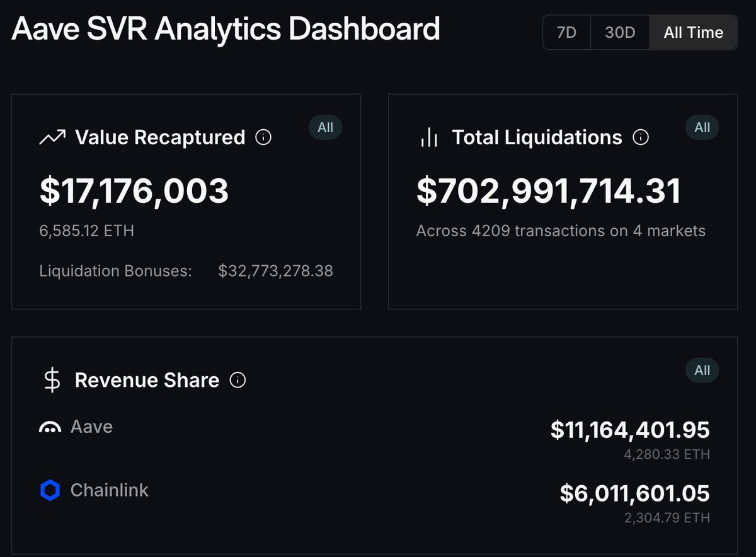Viewport: 756px width, 557px height.
Task: Select Chainlink's $6,011,601.05 revenue
Action: tap(635, 493)
